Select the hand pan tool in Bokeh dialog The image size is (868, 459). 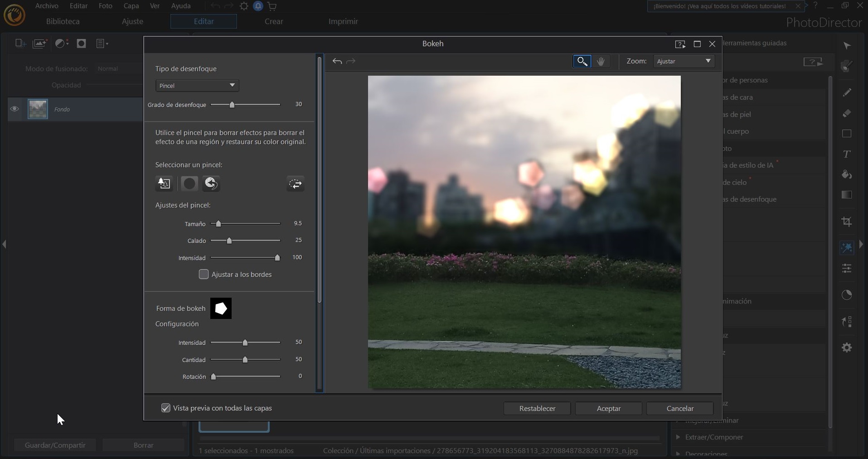601,61
